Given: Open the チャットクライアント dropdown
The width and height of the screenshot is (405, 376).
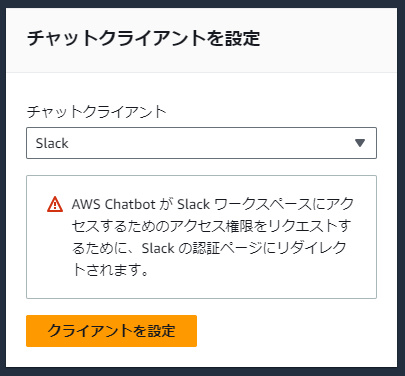Looking at the screenshot, I should (x=201, y=143).
